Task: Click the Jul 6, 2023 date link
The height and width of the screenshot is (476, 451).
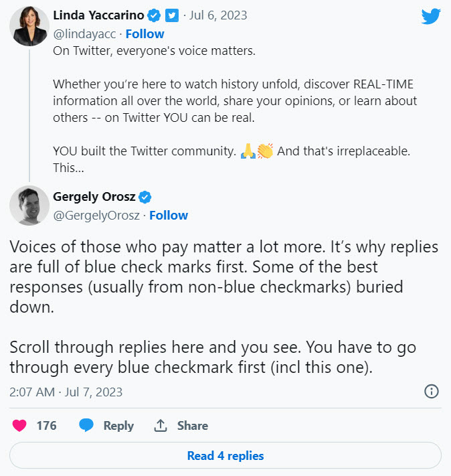Action: pyautogui.click(x=218, y=15)
